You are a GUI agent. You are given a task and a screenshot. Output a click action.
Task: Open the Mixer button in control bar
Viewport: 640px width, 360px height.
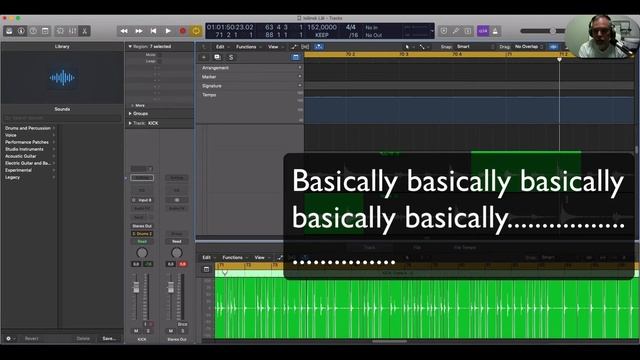click(x=73, y=31)
